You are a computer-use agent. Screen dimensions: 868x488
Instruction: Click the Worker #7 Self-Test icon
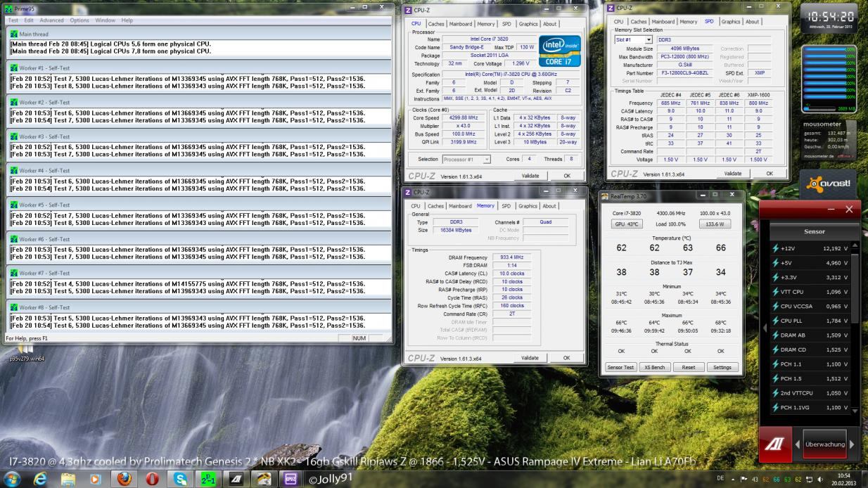[x=13, y=273]
